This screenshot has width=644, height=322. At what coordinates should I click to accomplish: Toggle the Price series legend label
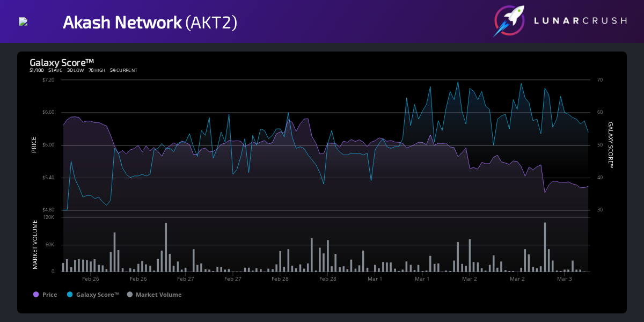click(49, 295)
